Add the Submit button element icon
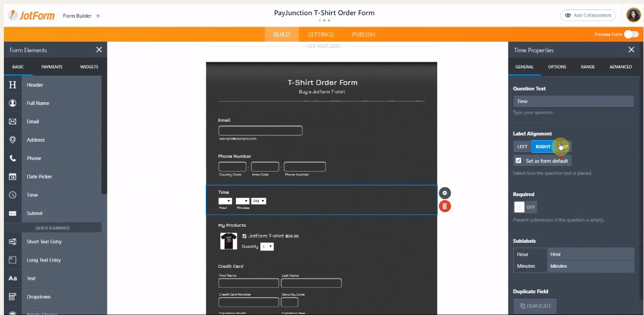 click(x=13, y=213)
